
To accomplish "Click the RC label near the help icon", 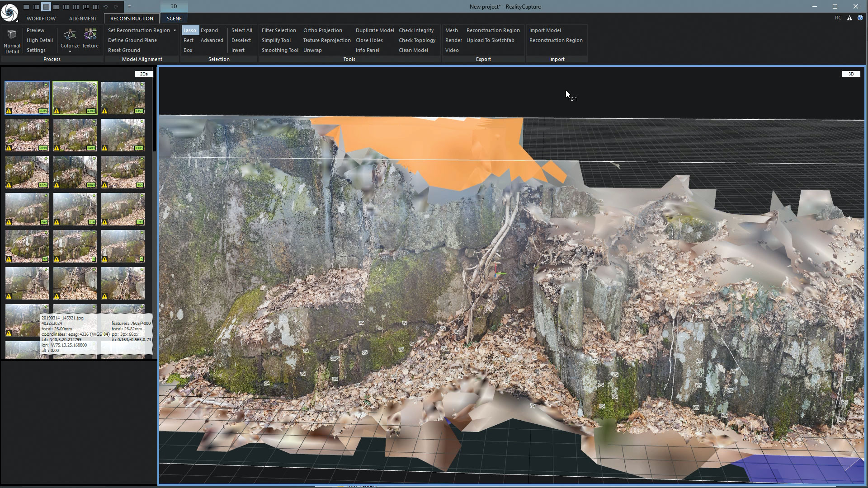I will pos(838,18).
